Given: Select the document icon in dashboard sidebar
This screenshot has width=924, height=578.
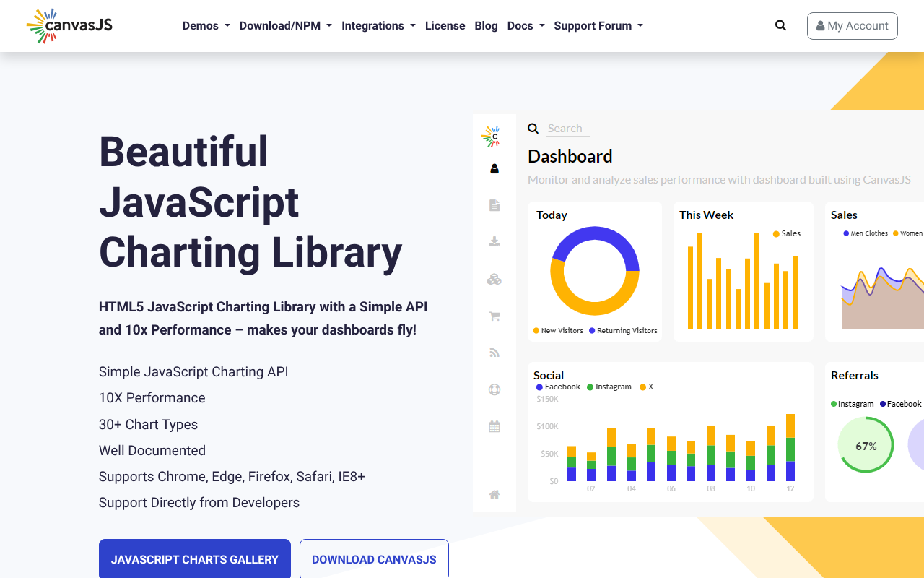Looking at the screenshot, I should point(494,206).
